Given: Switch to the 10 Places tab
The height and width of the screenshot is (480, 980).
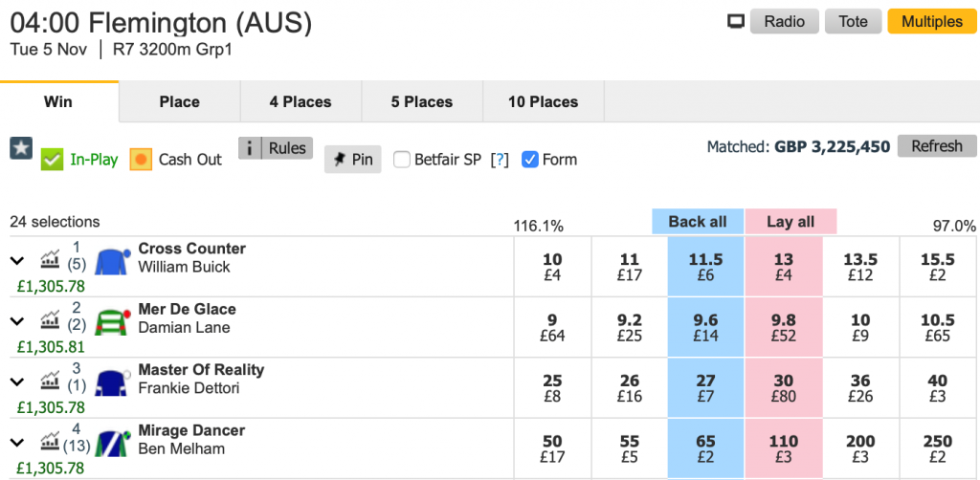Looking at the screenshot, I should 544,101.
